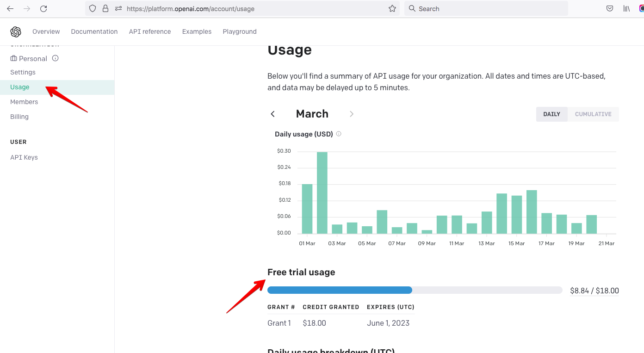
Task: Click info icon beside Daily usage (USD)
Action: point(339,134)
